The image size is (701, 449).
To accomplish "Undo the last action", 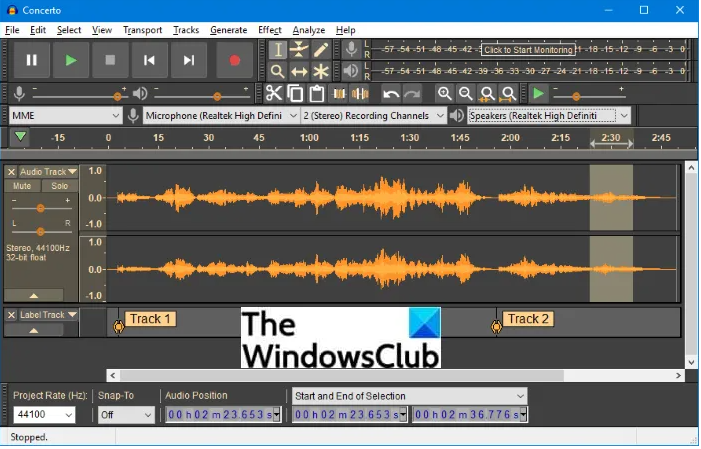I will click(x=391, y=93).
